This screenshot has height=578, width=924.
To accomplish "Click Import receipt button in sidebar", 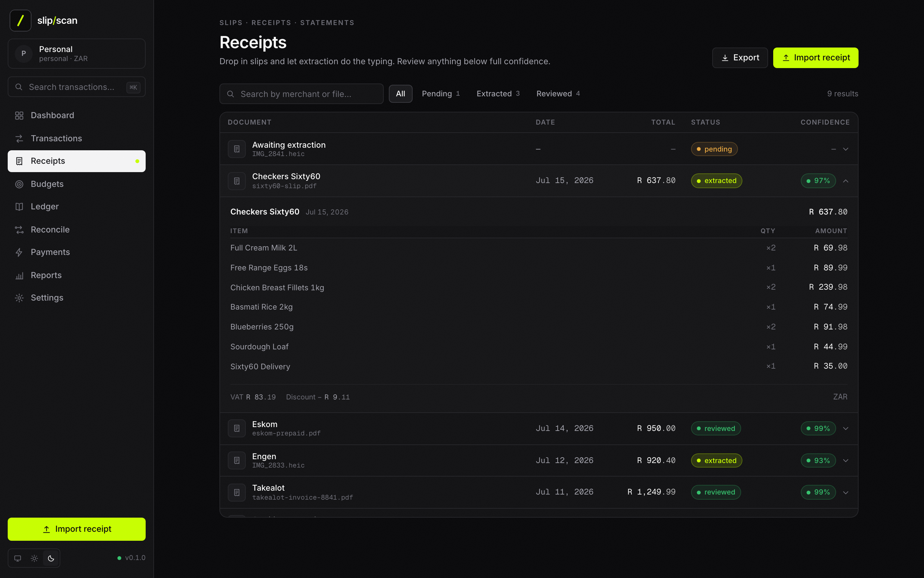I will pyautogui.click(x=76, y=529).
